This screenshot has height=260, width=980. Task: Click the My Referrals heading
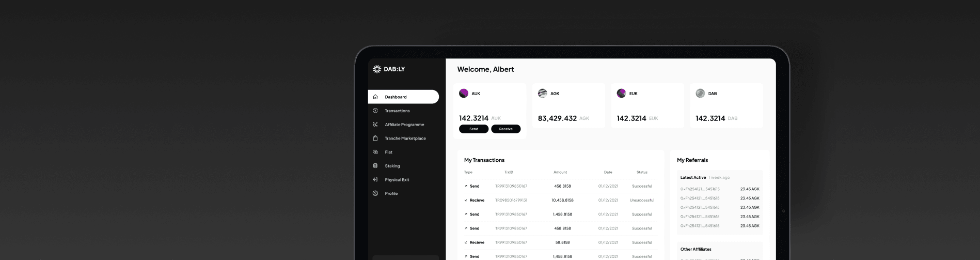pos(692,160)
